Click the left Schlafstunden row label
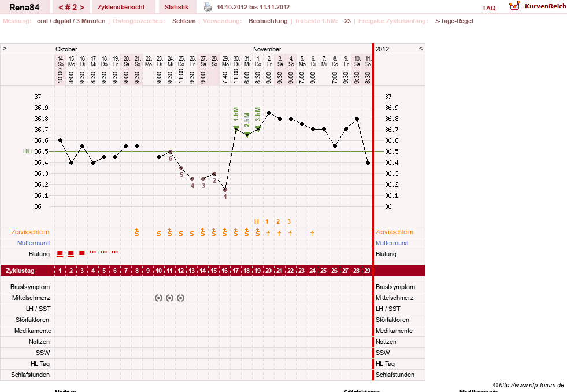Screen dimensions: 567x392 (31, 375)
